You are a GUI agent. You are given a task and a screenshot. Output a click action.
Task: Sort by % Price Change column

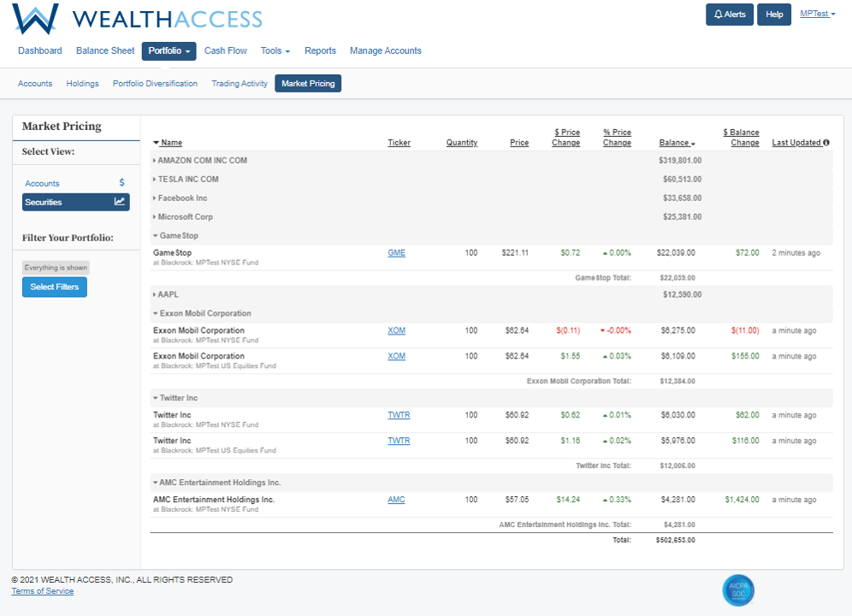(x=617, y=138)
